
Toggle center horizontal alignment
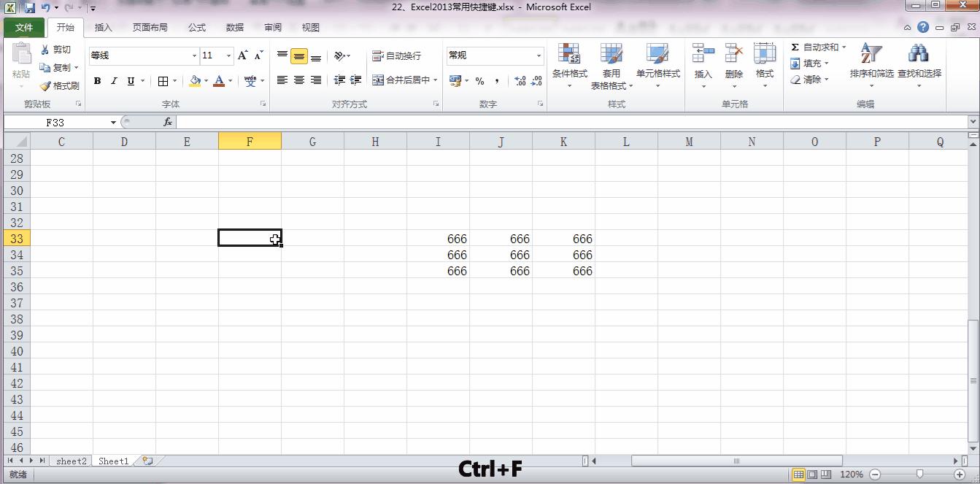pyautogui.click(x=299, y=80)
